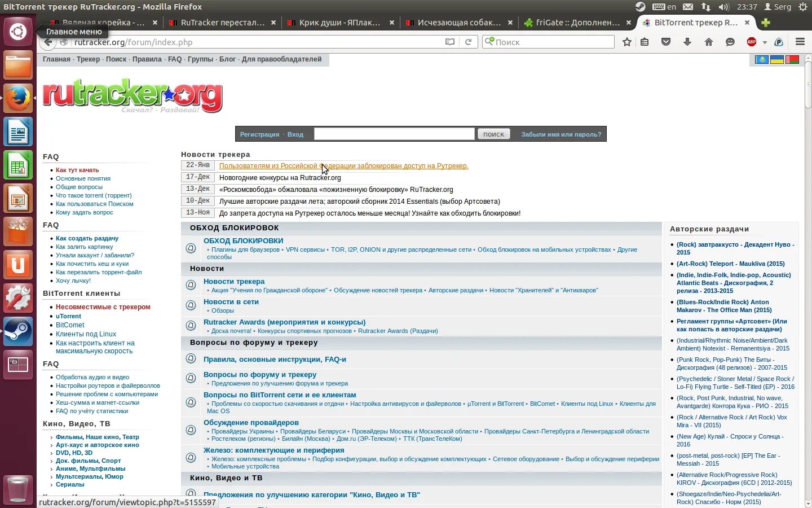Open LibreOffice Impress from the dock
Image resolution: width=812 pixels, height=508 pixels.
click(18, 199)
